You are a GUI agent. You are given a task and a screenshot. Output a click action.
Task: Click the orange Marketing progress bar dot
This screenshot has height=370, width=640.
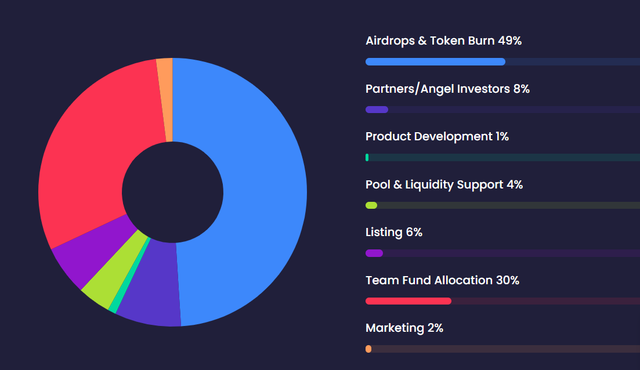(x=368, y=349)
